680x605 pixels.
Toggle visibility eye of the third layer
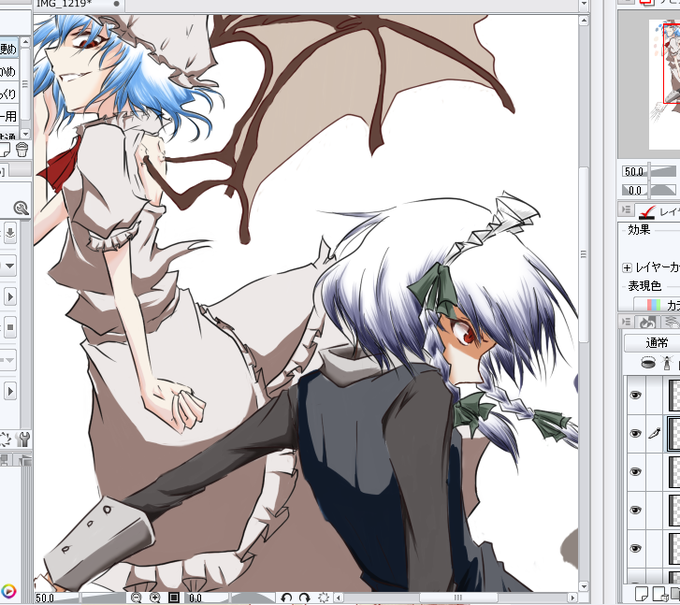coord(635,471)
